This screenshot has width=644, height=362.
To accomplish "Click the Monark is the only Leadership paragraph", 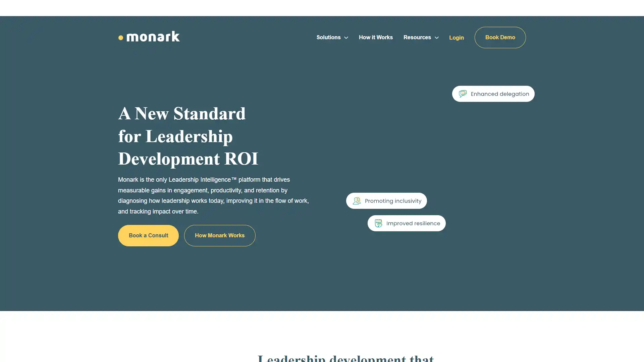I will click(213, 196).
